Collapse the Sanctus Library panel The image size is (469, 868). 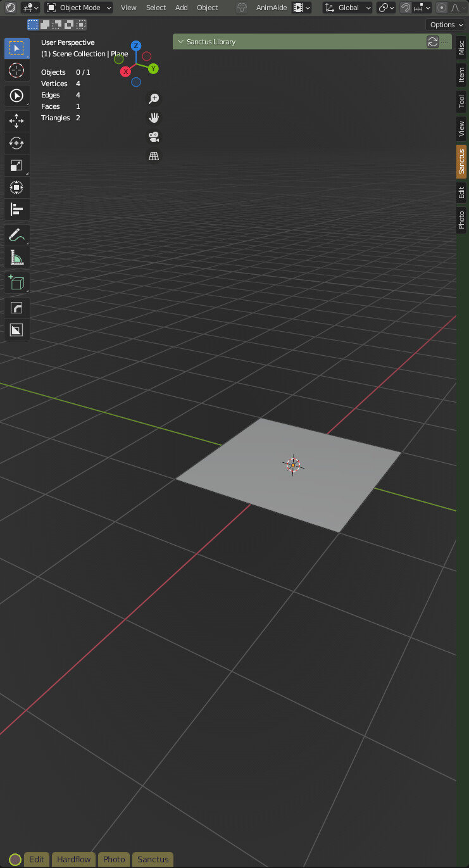point(181,42)
